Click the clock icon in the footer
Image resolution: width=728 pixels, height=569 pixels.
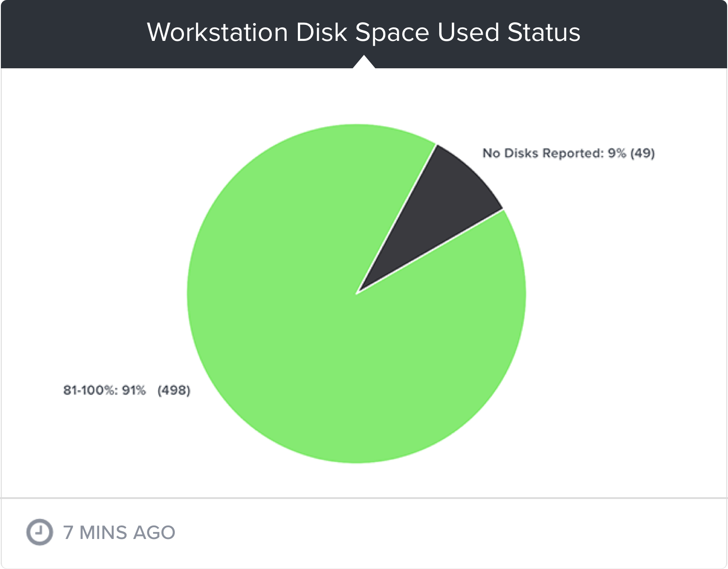click(40, 532)
